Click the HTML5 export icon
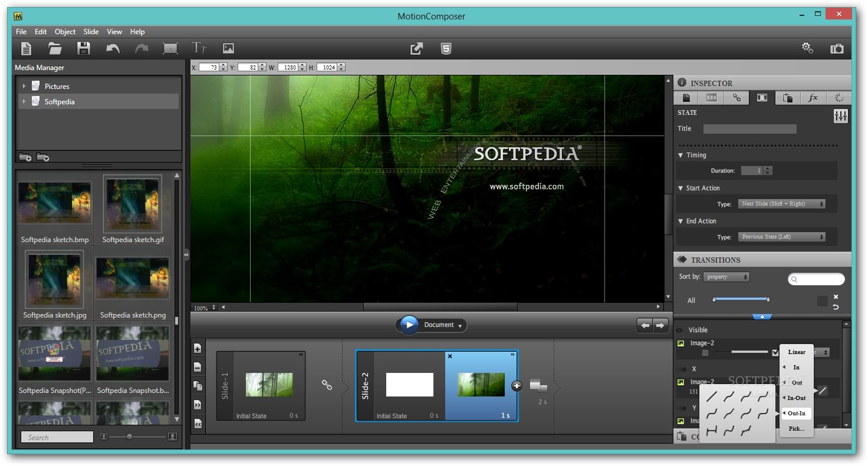 (446, 49)
